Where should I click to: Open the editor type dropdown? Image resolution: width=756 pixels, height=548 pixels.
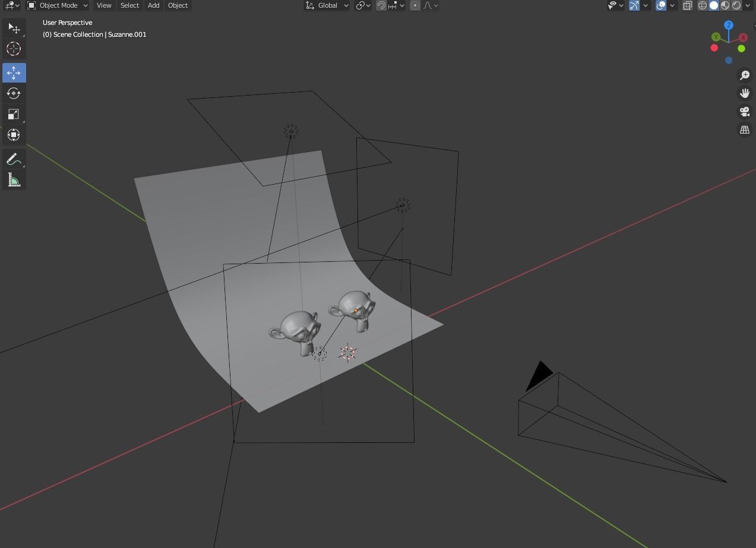pyautogui.click(x=11, y=5)
